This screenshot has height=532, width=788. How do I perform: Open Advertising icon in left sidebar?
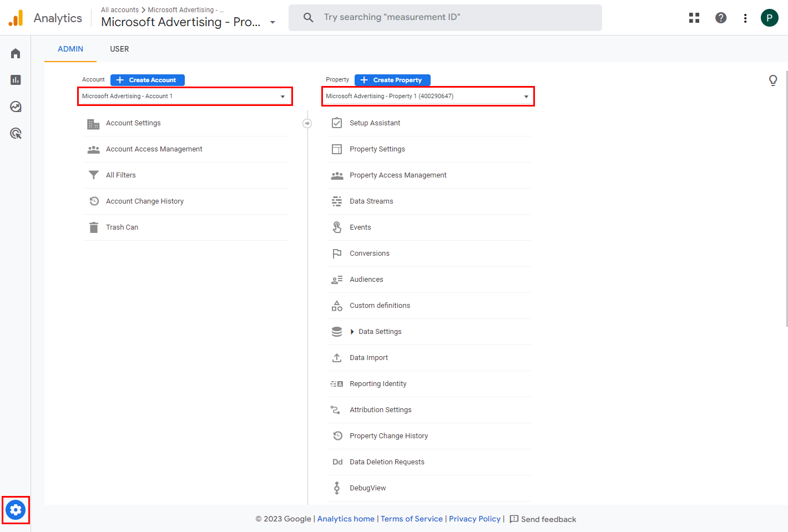[16, 133]
